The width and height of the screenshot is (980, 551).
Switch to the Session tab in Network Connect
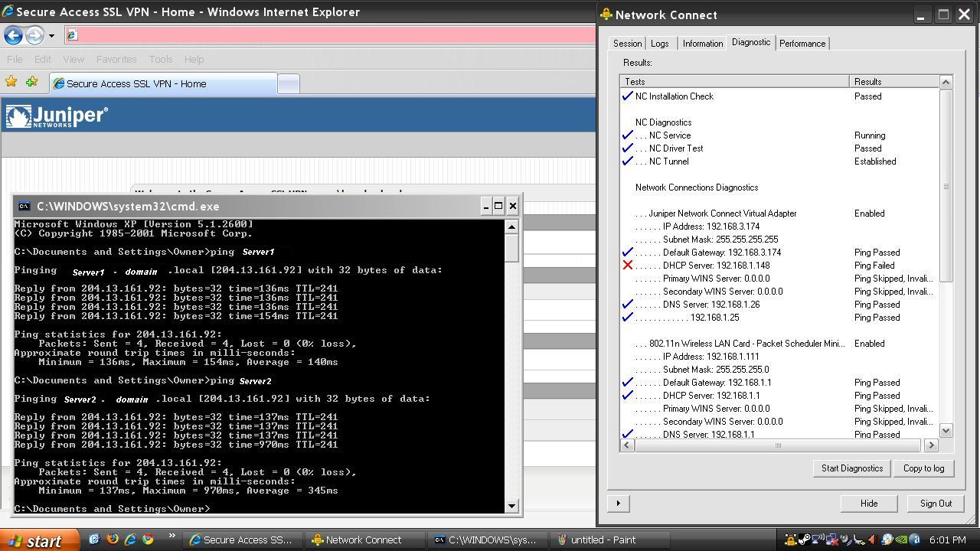[627, 44]
